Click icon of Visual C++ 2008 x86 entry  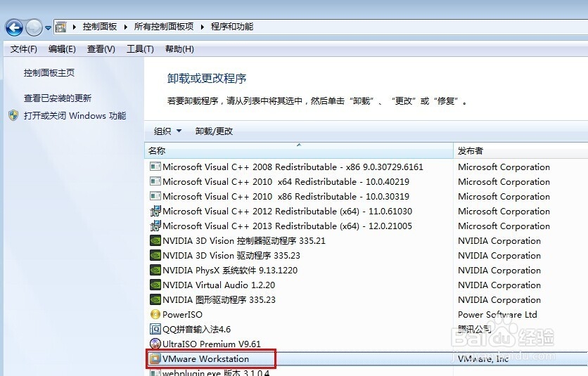(155, 167)
